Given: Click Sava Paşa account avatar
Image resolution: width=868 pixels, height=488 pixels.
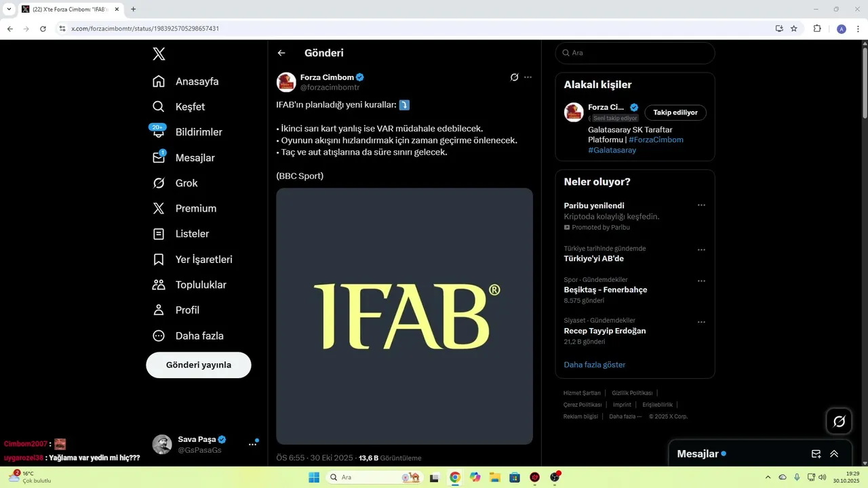Looking at the screenshot, I should [x=162, y=445].
